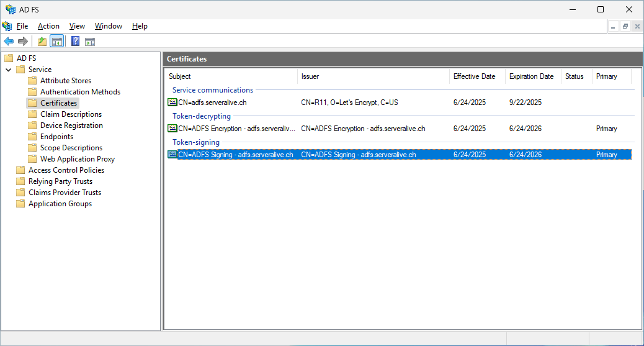Click folder icon next to Relying Party Trusts
The width and height of the screenshot is (644, 346).
click(20, 181)
